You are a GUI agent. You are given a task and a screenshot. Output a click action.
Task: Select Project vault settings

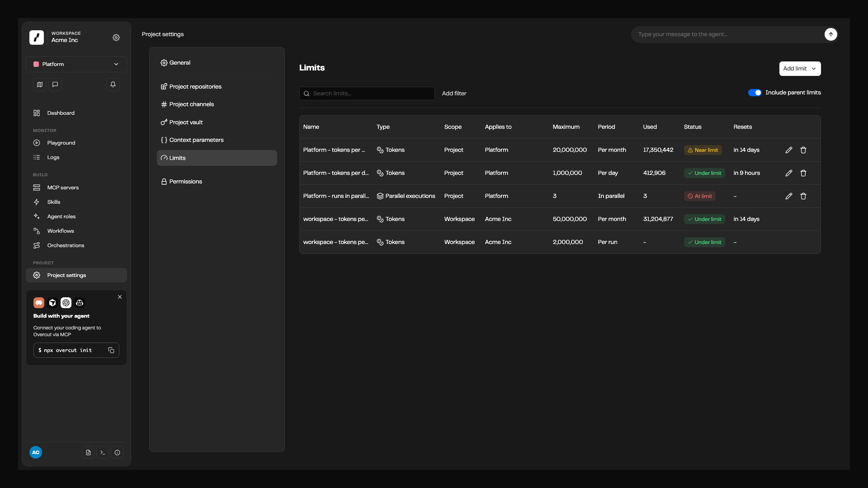pos(217,122)
